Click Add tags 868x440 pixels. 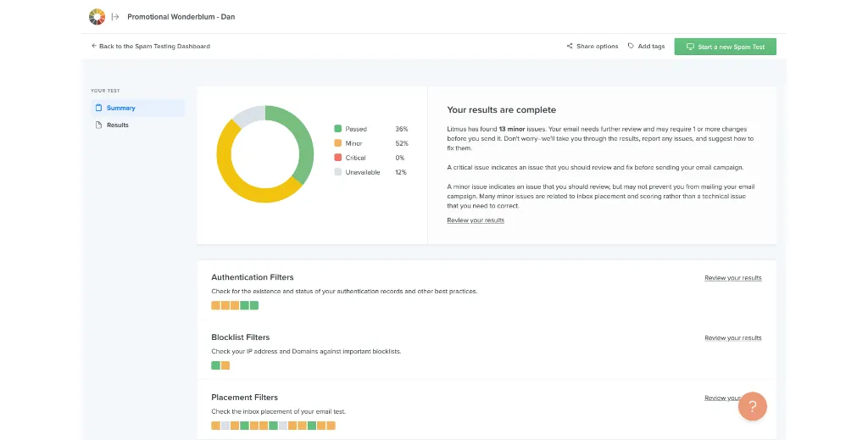(x=646, y=47)
